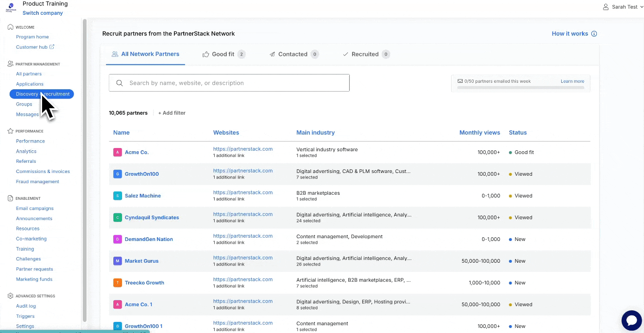Open Referrals in sidebar
The width and height of the screenshot is (644, 333).
(x=26, y=161)
